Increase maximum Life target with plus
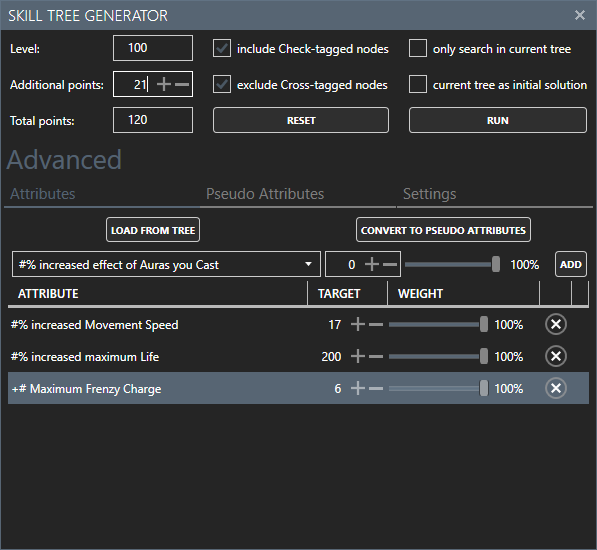The width and height of the screenshot is (597, 550). pos(358,357)
